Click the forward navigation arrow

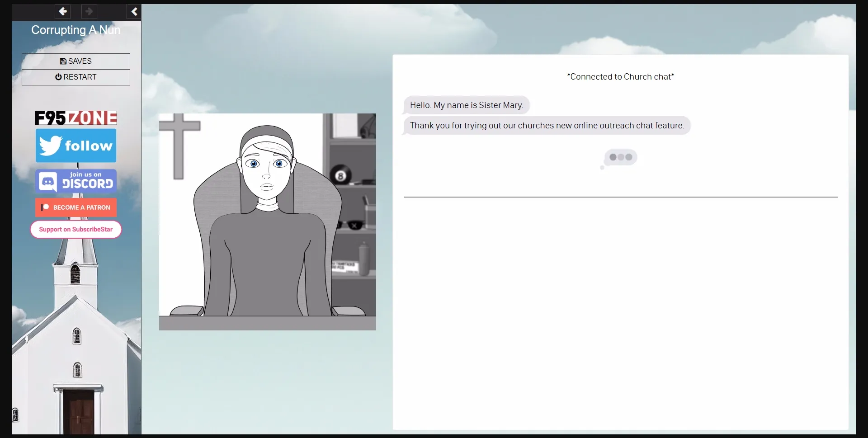(89, 12)
